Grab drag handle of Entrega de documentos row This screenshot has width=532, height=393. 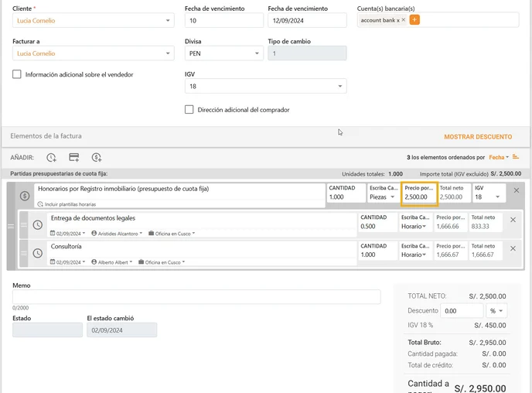click(24, 224)
